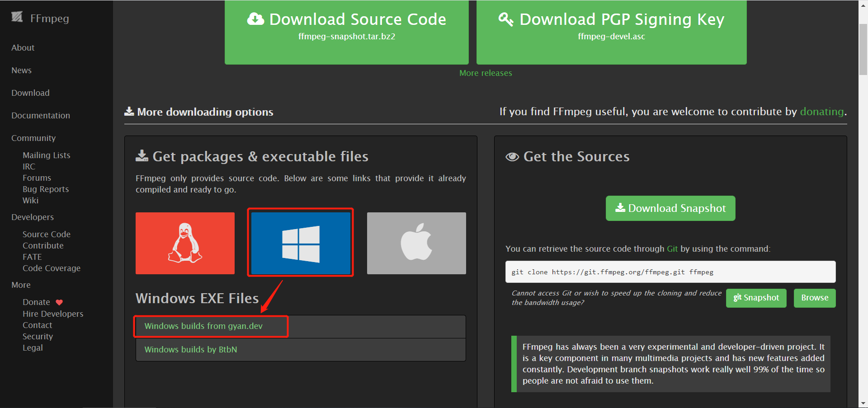The height and width of the screenshot is (408, 868).
Task: Open IRC link in sidebar
Action: 29,166
